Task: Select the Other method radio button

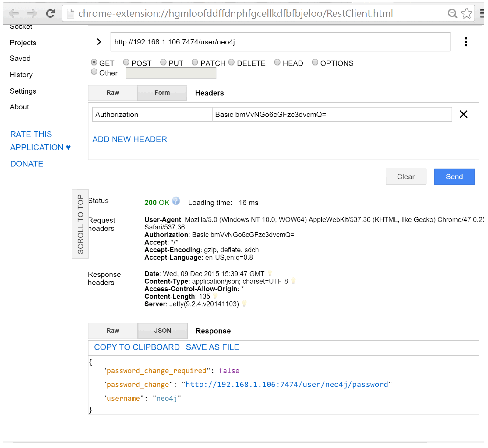Action: click(94, 72)
